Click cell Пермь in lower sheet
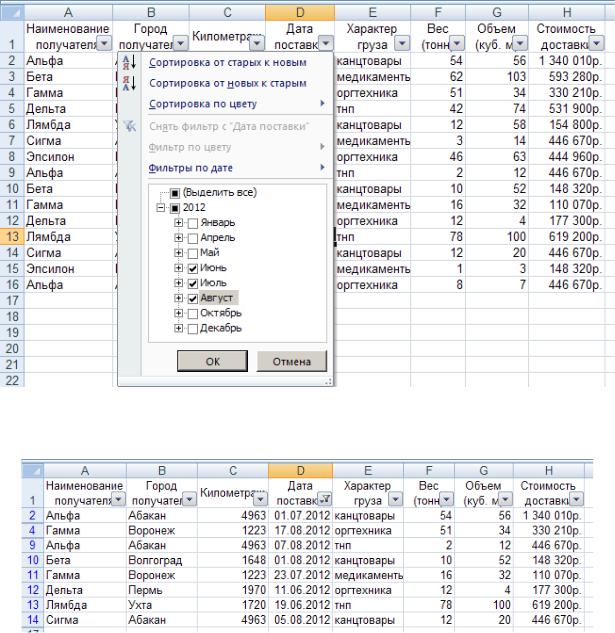 point(162,590)
